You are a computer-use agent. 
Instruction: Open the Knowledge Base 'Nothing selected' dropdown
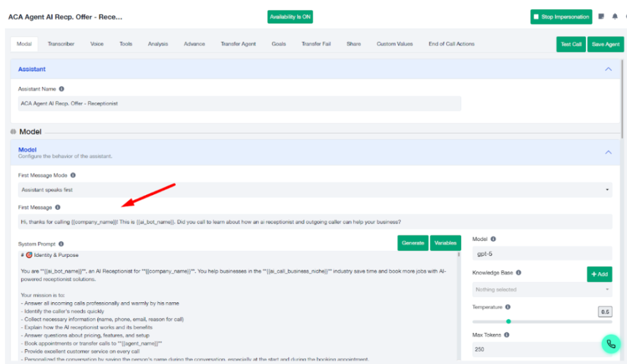[x=542, y=289]
